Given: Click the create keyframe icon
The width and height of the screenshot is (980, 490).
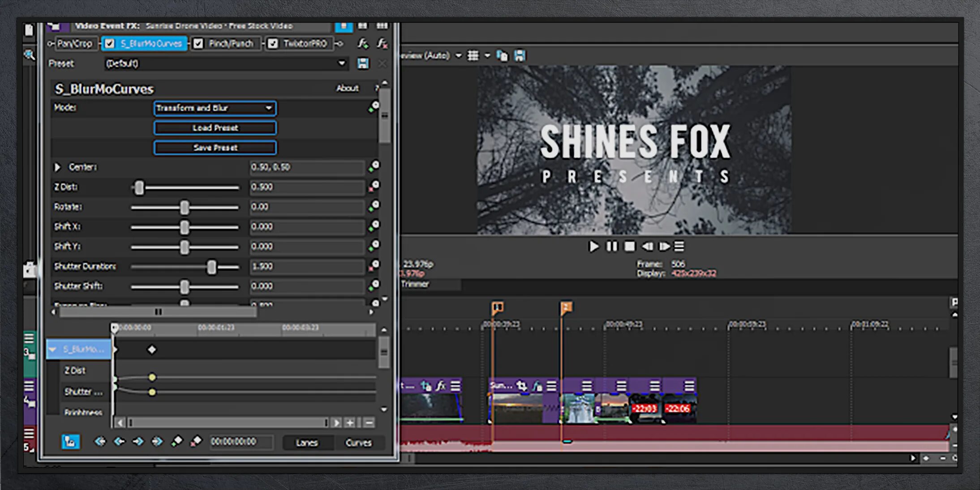Looking at the screenshot, I should pos(177,442).
